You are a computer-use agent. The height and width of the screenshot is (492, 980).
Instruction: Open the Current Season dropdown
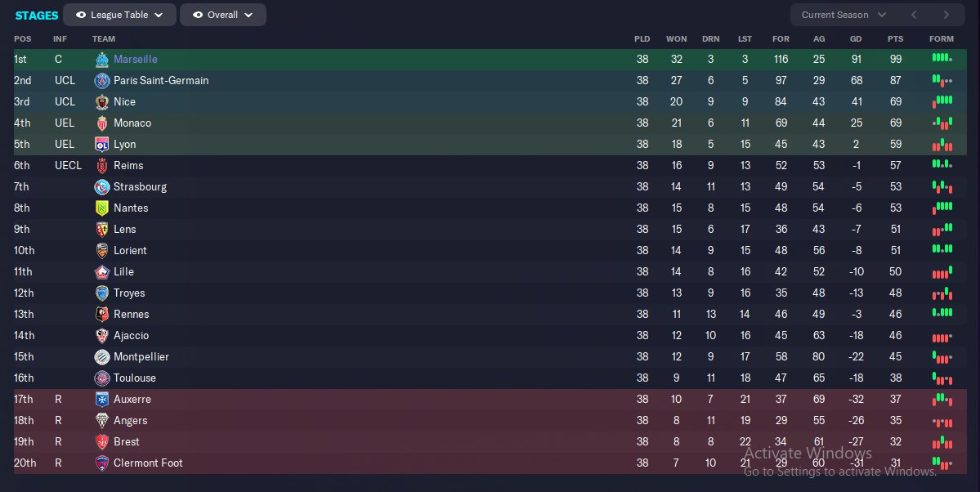click(844, 15)
